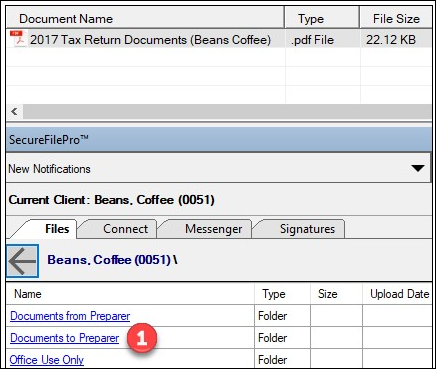Click the horizontal scrollbar track
The image size is (436, 369).
click(x=227, y=111)
